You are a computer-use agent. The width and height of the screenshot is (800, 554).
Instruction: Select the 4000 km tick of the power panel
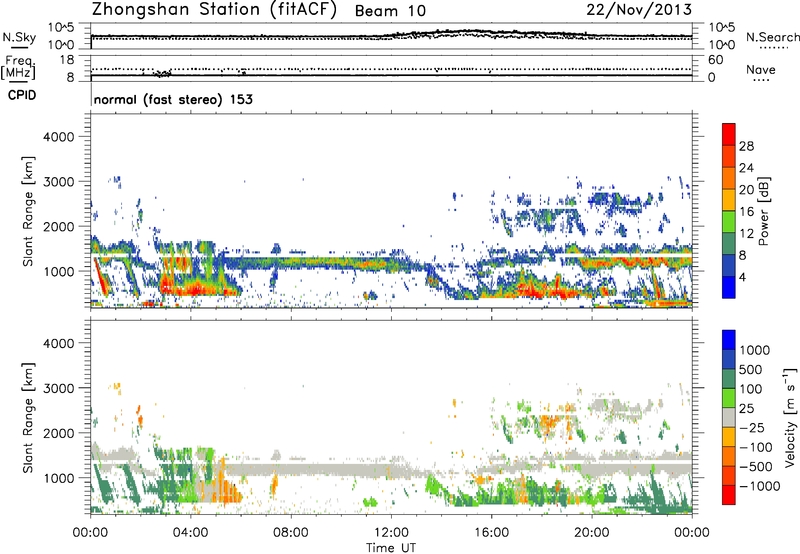tap(58, 137)
